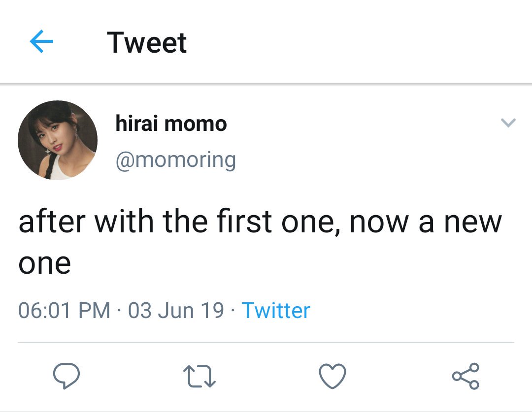The image size is (532, 415).
Task: Open profile via hirai momo display name
Action: tap(171, 124)
